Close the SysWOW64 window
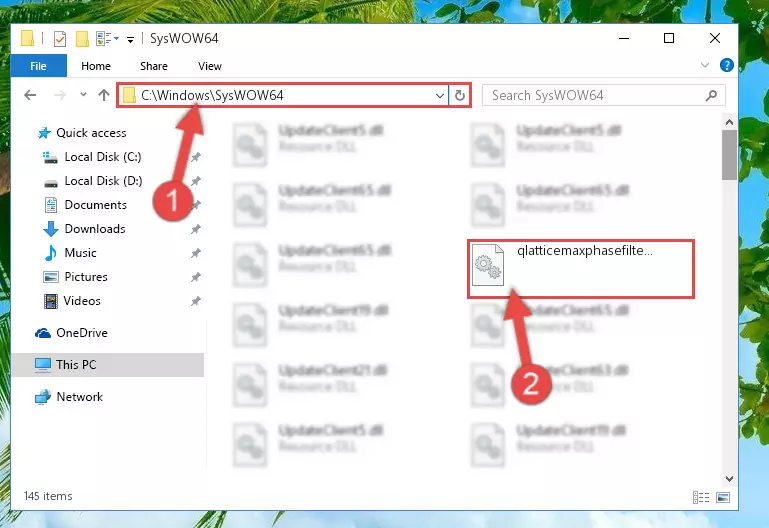Viewport: 769px width, 528px height. [715, 38]
